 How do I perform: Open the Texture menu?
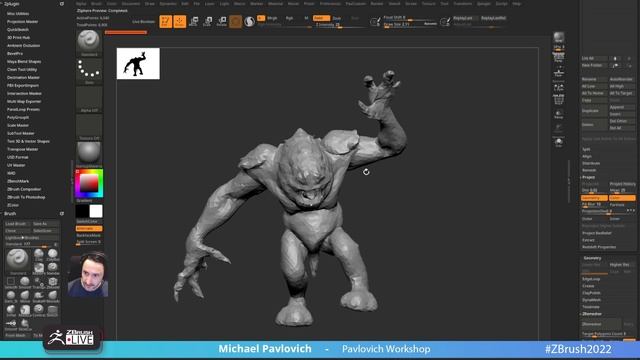[x=428, y=4]
